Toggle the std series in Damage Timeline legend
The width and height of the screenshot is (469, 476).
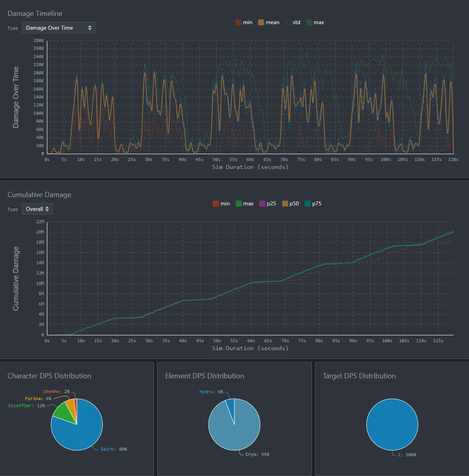coord(293,23)
